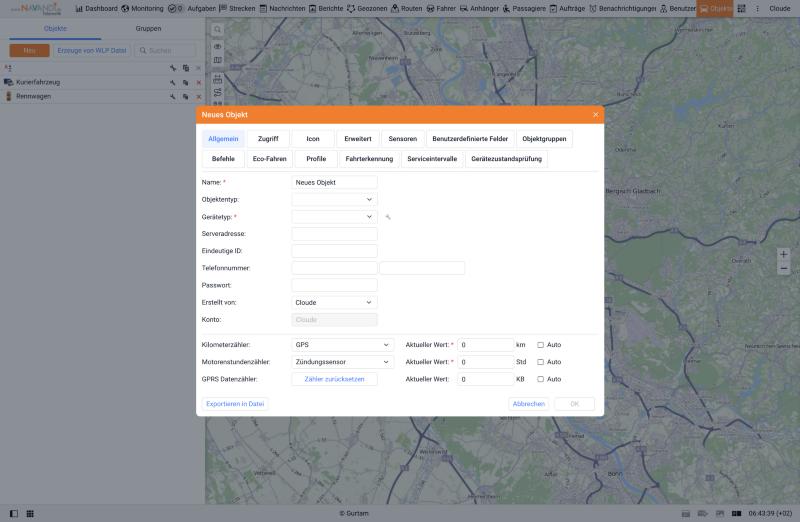Open the Eco-Fahren tab
Screen dimensions: 800x522
pos(269,159)
